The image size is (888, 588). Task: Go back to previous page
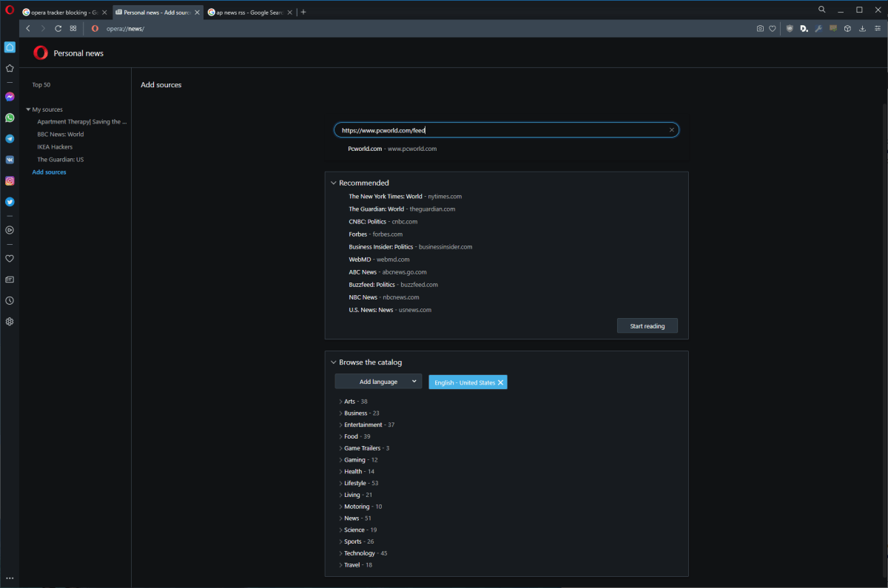point(28,28)
